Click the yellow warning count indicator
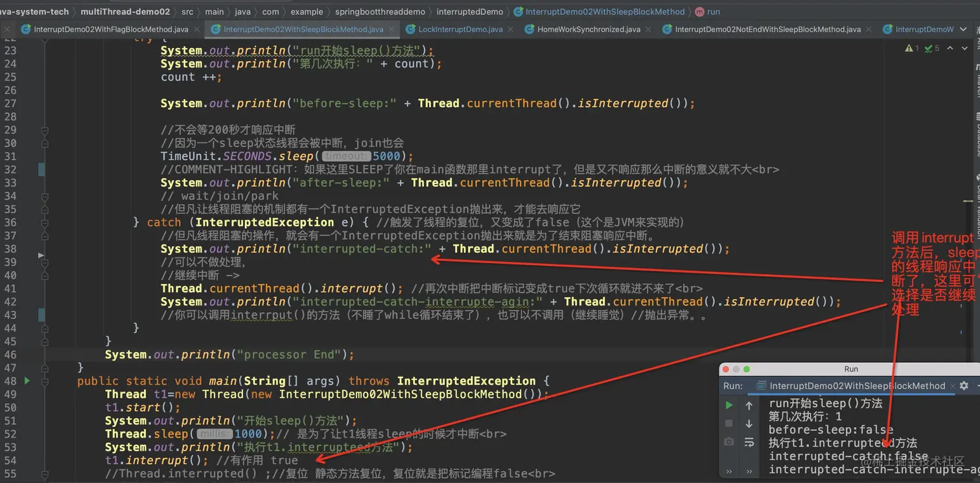980x483 pixels. (912, 48)
